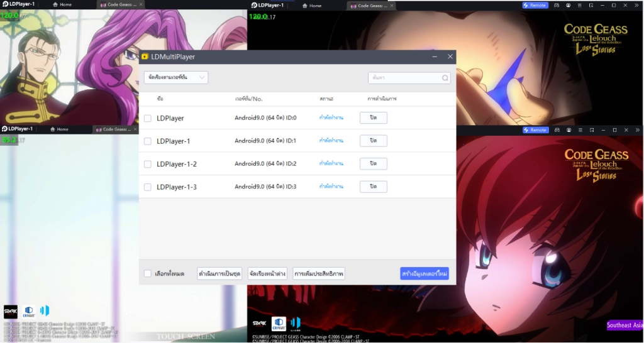Open hamburger menu in upper-right emulator title bar
The height and width of the screenshot is (343, 644).
[579, 5]
